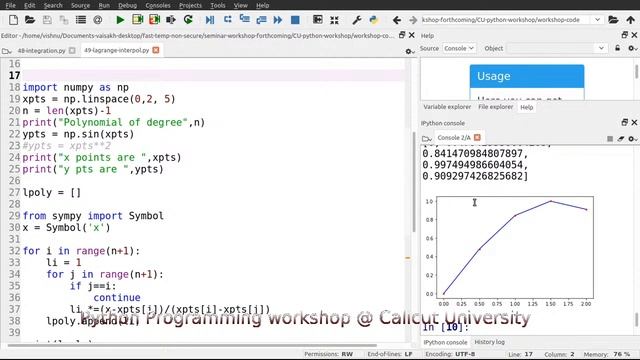Viewport: 640px width, 360px height.
Task: Go forward with the right arrow icon
Action: [413, 20]
